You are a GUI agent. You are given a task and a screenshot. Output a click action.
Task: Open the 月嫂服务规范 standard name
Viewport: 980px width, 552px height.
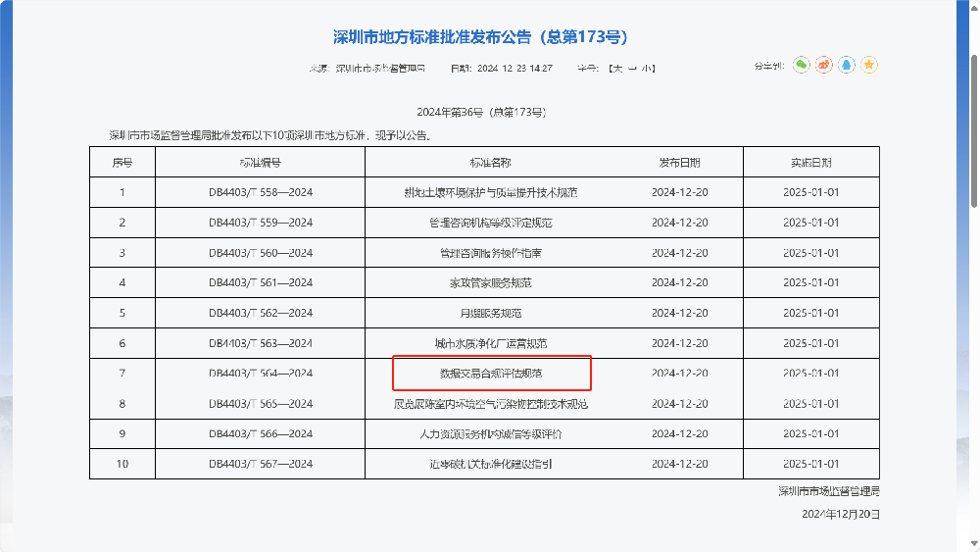point(491,314)
